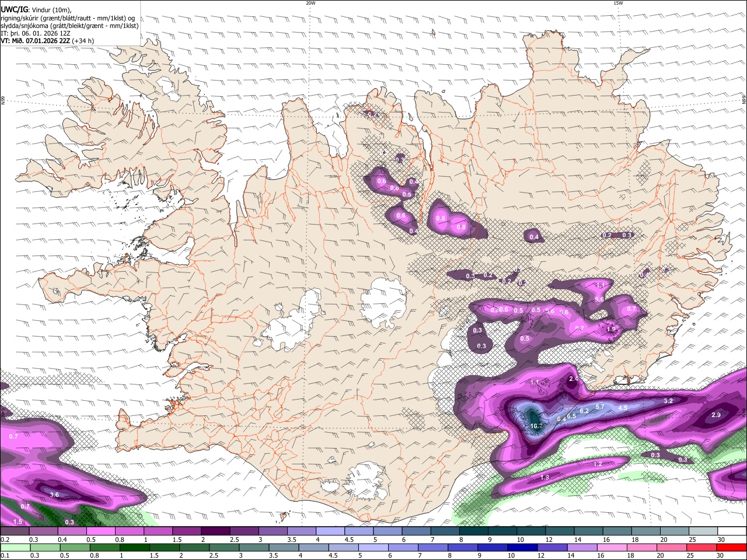Image resolution: width=747 pixels, height=560 pixels.
Task: Click the 10.2 precipitation maximum value
Action: [x=537, y=426]
